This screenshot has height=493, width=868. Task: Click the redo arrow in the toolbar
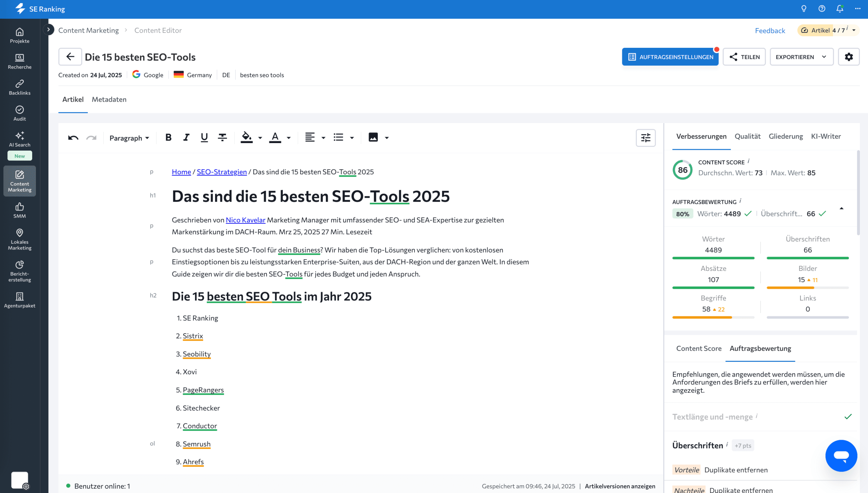point(91,138)
